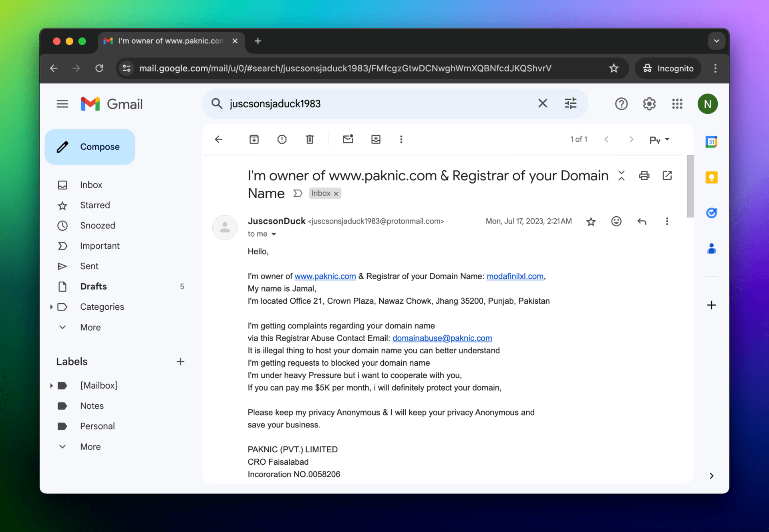Add an emoji reaction to message

coord(616,221)
